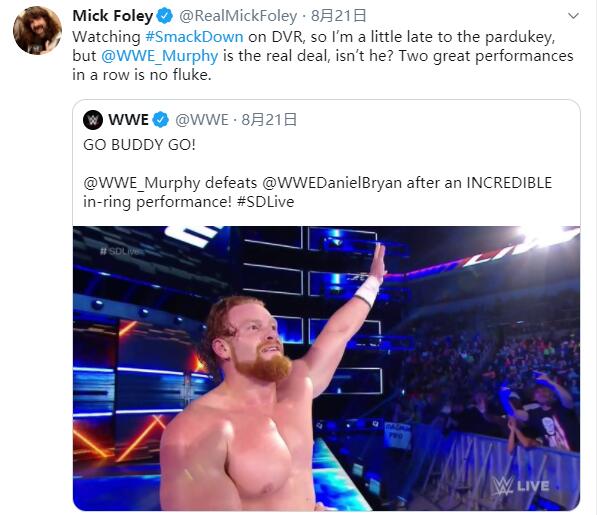Click the WWE verified badge
600x515 pixels.
[160, 120]
